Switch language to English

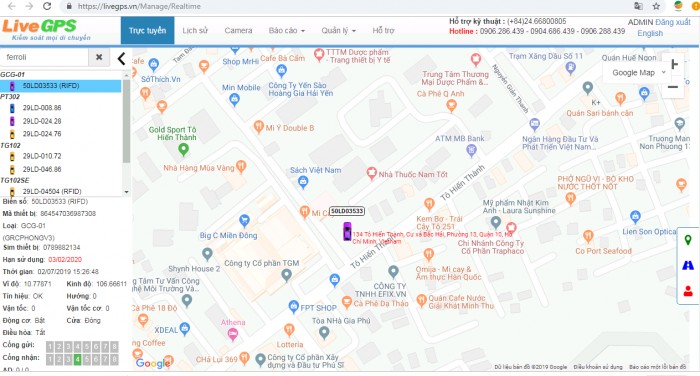pos(650,33)
